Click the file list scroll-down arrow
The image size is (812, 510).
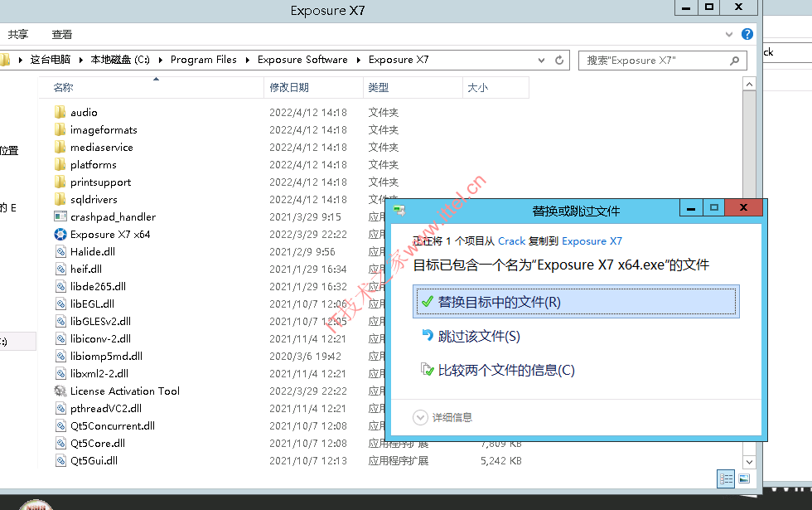749,462
